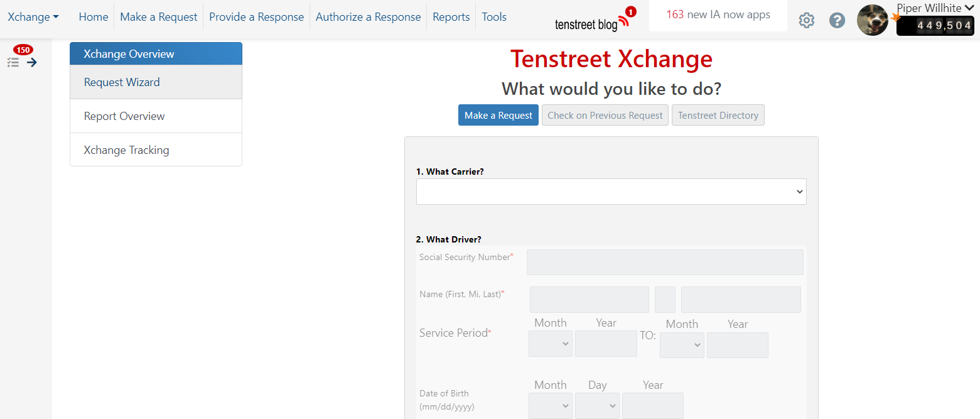
Task: Click the Tenstreet Directory button
Action: (718, 115)
